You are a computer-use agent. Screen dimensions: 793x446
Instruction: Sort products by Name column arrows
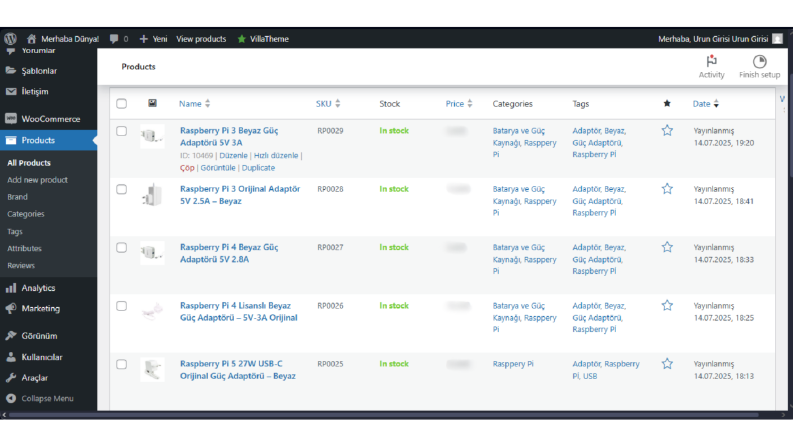[x=207, y=104]
